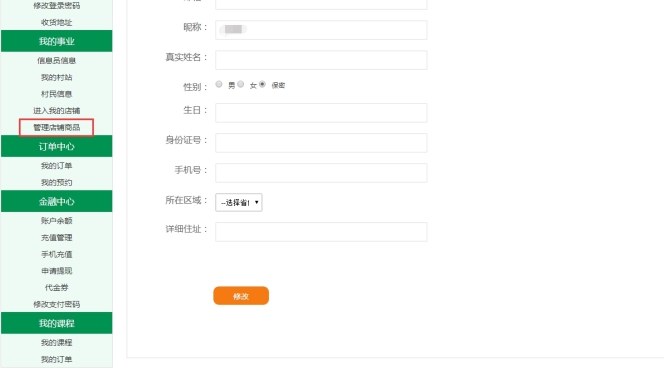This screenshot has height=371, width=664.
Task: Click into the 身份证号 input field
Action: pos(321,143)
